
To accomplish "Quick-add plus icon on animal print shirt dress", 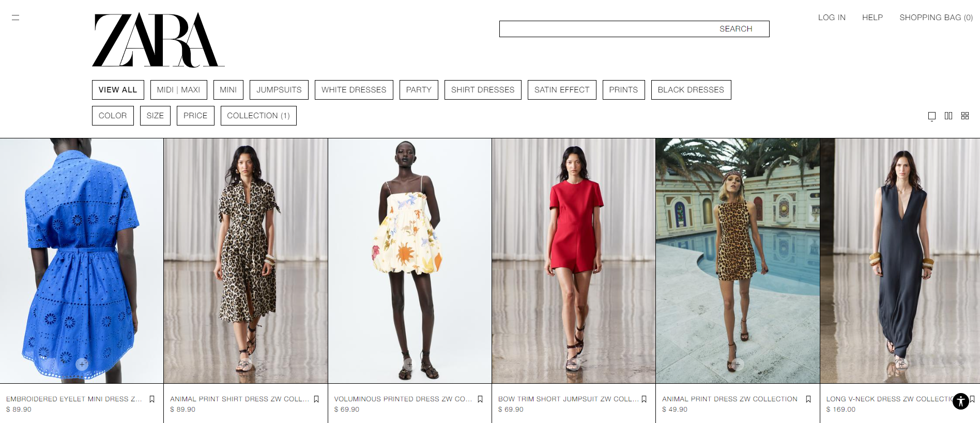I will pos(246,364).
